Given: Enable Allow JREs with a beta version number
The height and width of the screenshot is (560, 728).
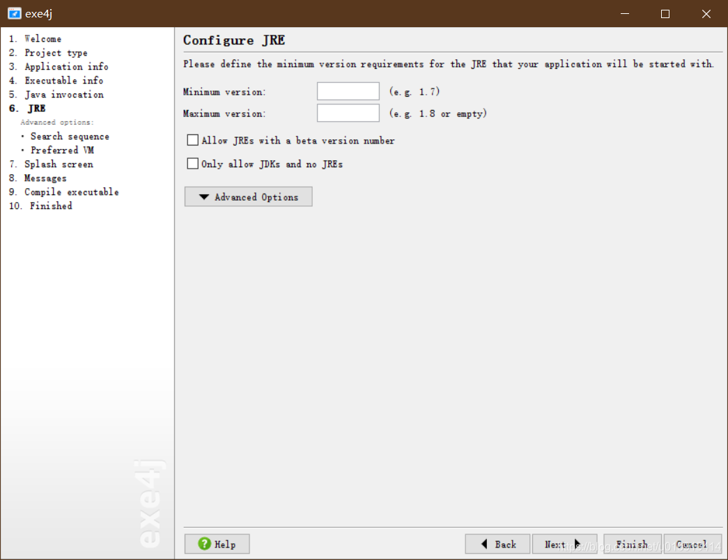Looking at the screenshot, I should point(193,140).
